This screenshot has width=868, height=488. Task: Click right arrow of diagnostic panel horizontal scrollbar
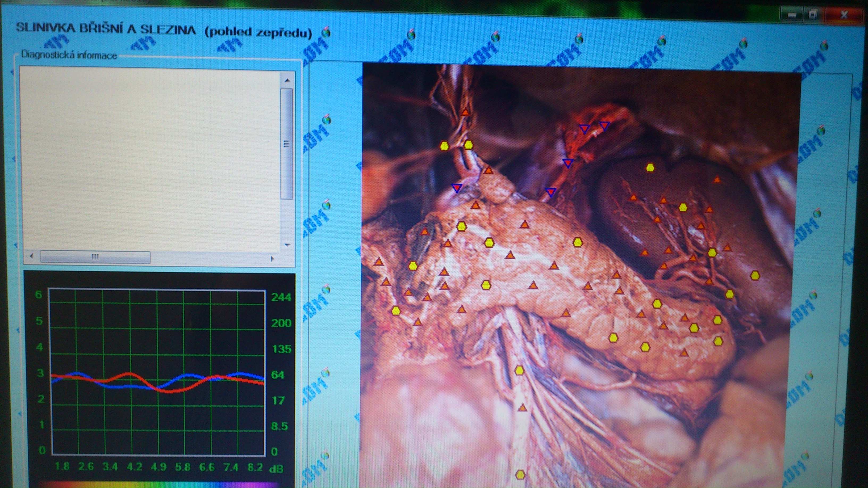point(272,259)
